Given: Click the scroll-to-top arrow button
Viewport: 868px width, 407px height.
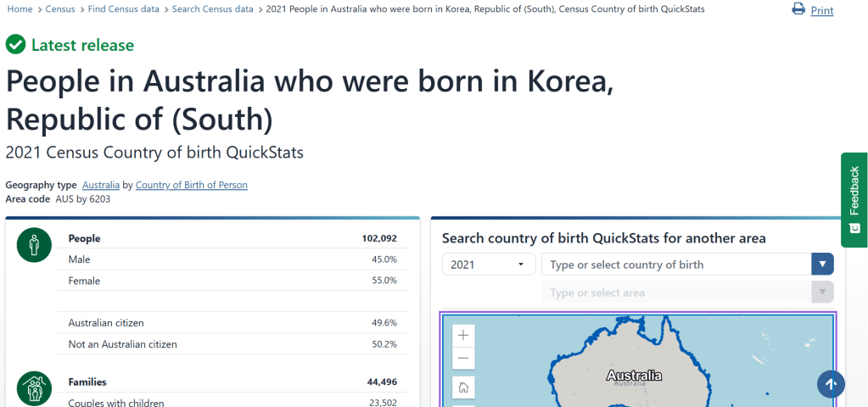Looking at the screenshot, I should point(831,384).
